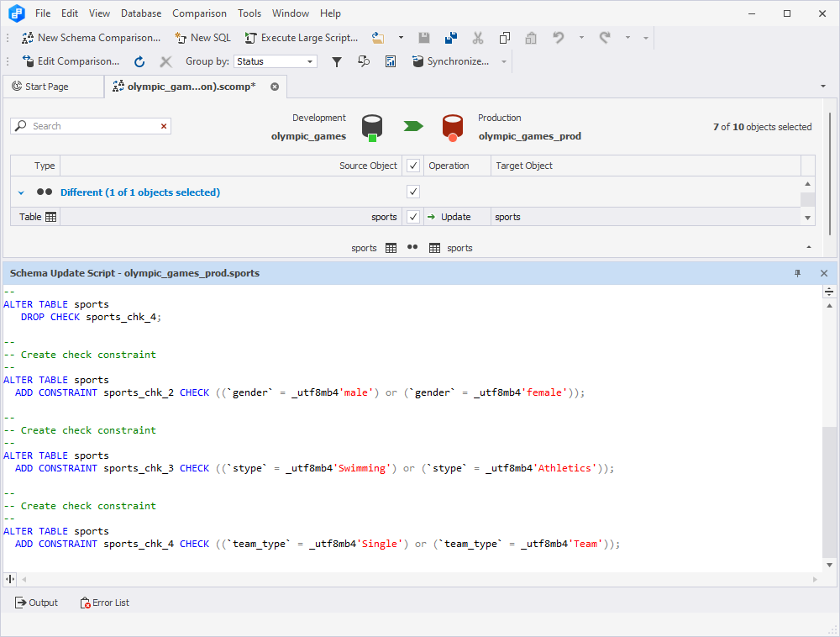Image resolution: width=840 pixels, height=637 pixels.
Task: Click the New Schema Comparison toolbar button
Action: 91,38
